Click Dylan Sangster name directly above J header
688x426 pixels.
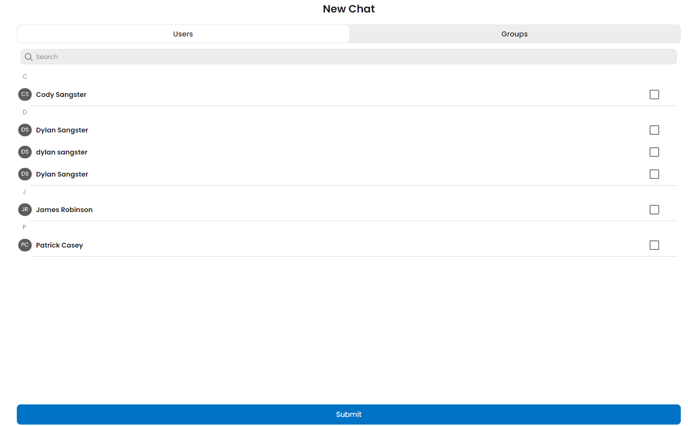click(x=62, y=175)
